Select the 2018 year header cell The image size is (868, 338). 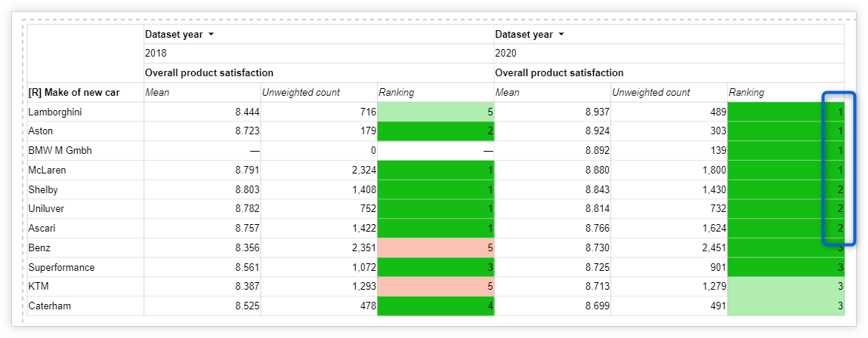(319, 54)
